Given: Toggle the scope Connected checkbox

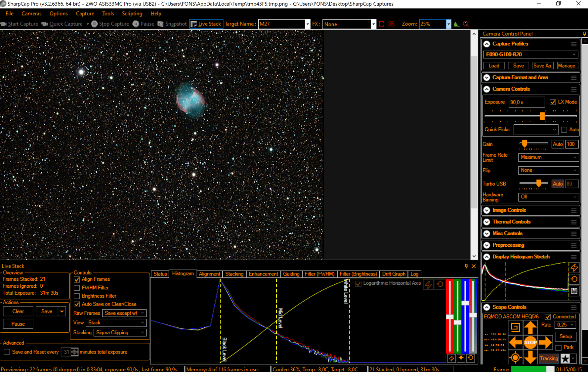Looking at the screenshot, I should pos(548,317).
